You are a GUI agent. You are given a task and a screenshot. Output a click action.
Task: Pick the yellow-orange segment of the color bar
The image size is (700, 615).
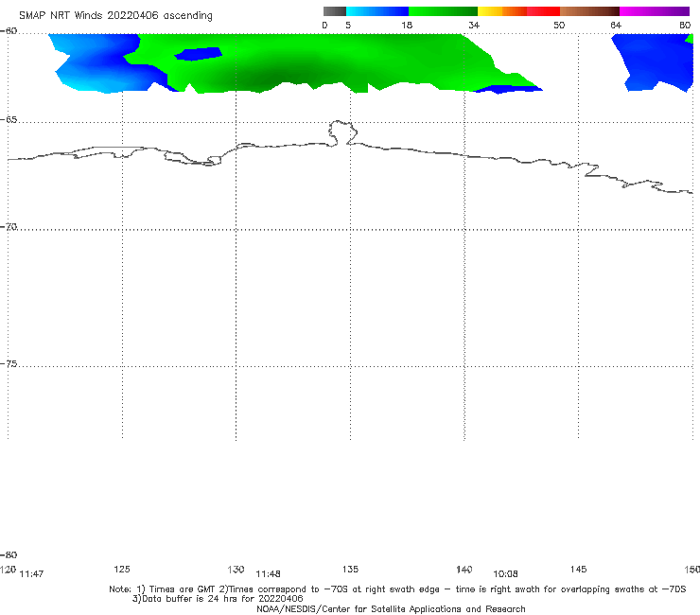click(x=502, y=11)
